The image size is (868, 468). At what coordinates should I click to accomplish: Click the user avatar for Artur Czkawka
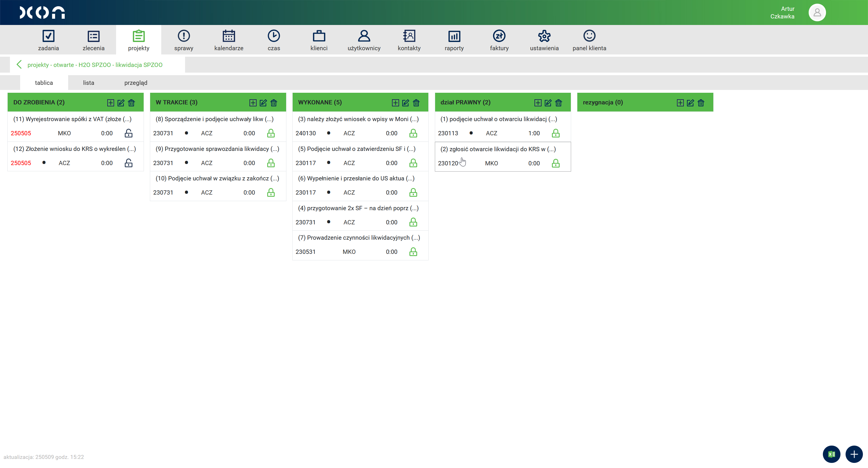(817, 12)
